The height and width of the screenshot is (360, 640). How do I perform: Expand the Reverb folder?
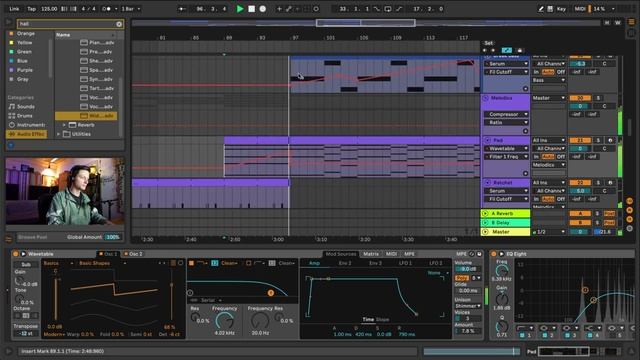[64, 125]
